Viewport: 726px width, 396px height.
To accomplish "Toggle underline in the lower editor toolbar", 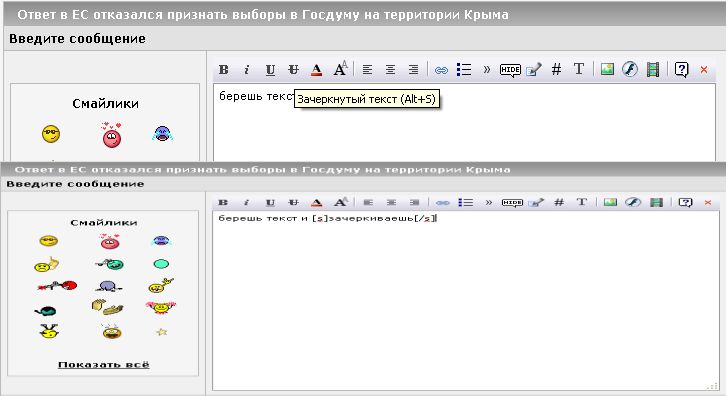I will 270,202.
